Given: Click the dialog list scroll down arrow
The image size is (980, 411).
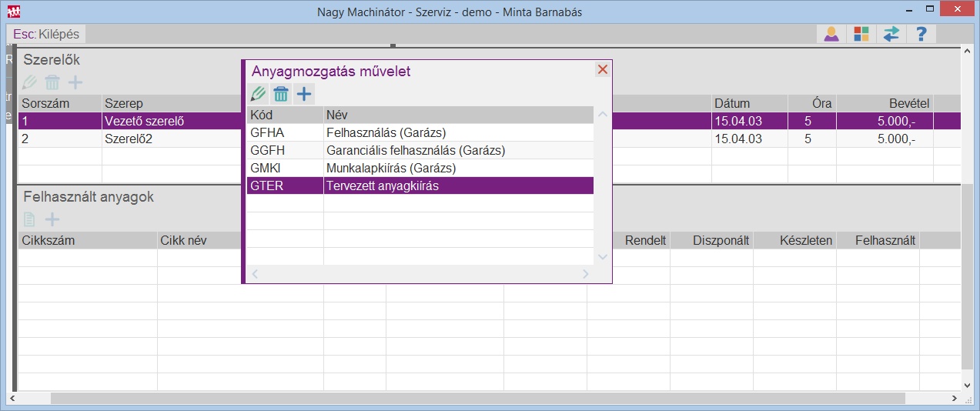Looking at the screenshot, I should tap(603, 257).
